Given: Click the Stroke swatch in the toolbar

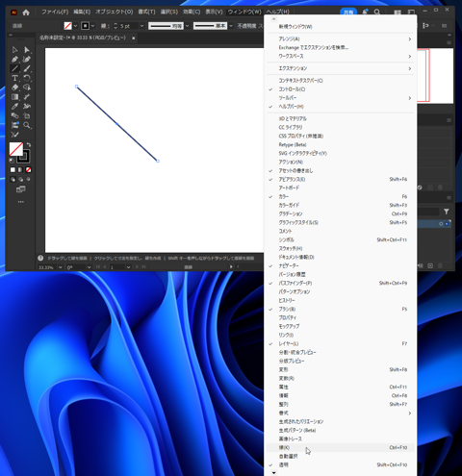Looking at the screenshot, I should click(x=24, y=157).
